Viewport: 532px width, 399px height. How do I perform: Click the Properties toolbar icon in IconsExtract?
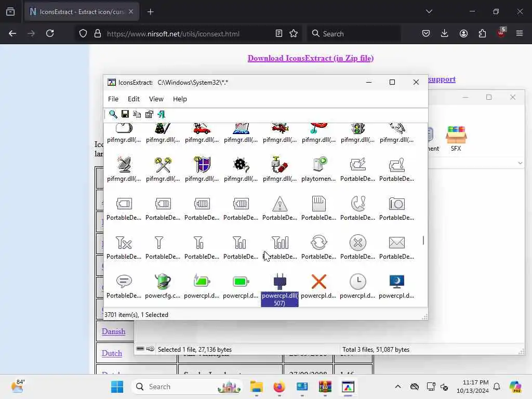coord(149,114)
